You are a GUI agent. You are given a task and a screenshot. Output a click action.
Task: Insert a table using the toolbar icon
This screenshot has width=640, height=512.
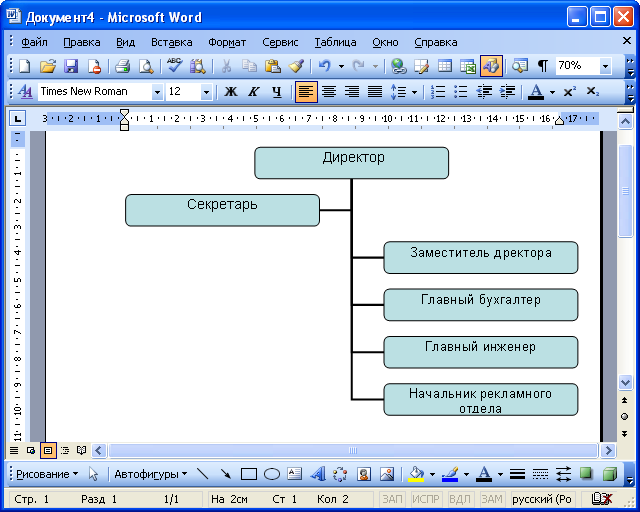click(443, 66)
